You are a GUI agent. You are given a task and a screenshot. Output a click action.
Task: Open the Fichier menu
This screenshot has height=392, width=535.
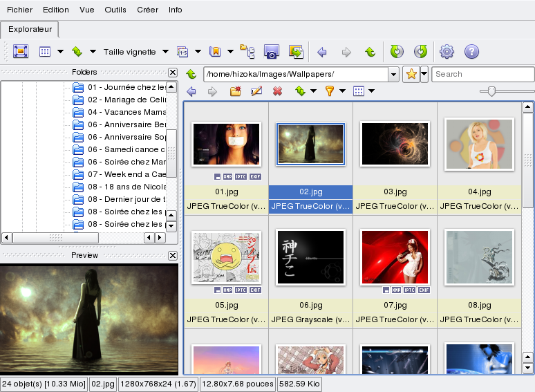point(20,10)
